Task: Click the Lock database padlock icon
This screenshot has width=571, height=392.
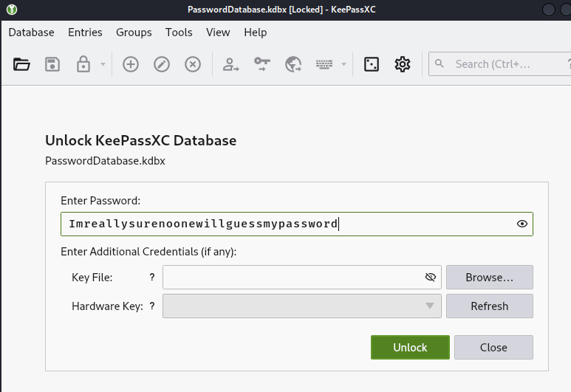Action: point(83,64)
